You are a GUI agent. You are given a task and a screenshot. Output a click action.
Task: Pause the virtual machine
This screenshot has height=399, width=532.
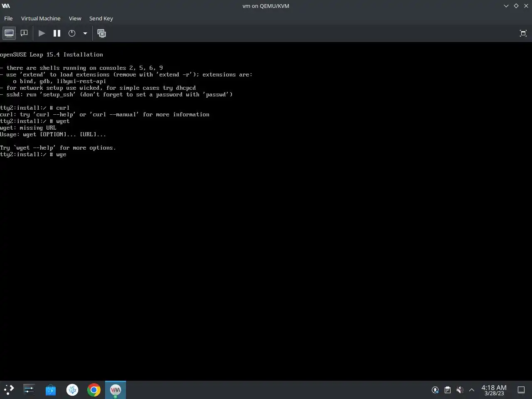click(57, 33)
